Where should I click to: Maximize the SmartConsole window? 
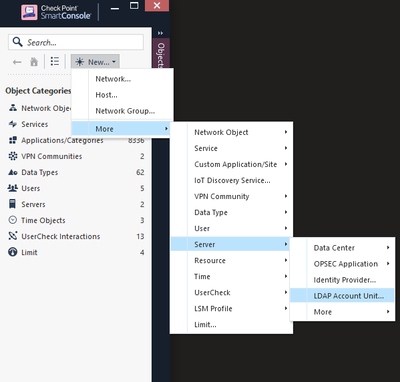coord(134,6)
